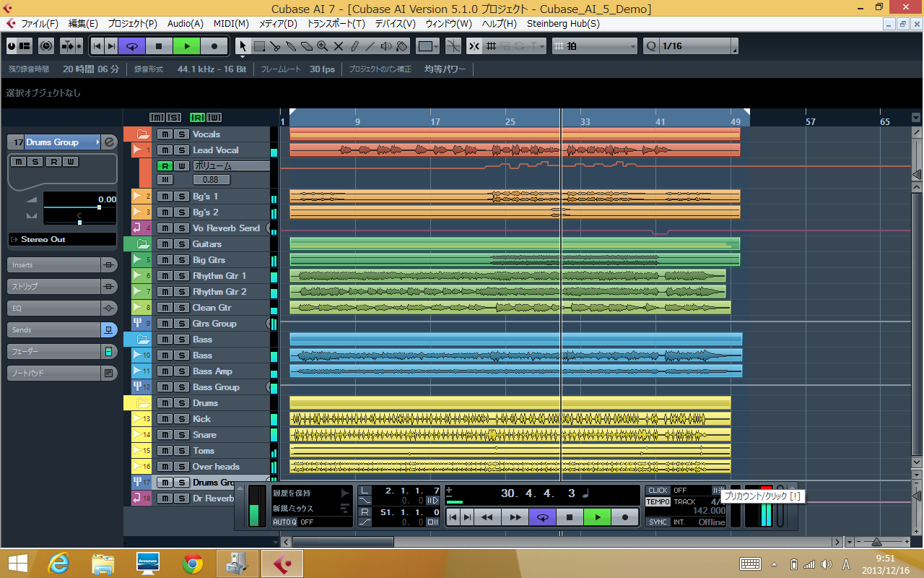This screenshot has width=924, height=578.
Task: Mute the Snare track
Action: [165, 435]
